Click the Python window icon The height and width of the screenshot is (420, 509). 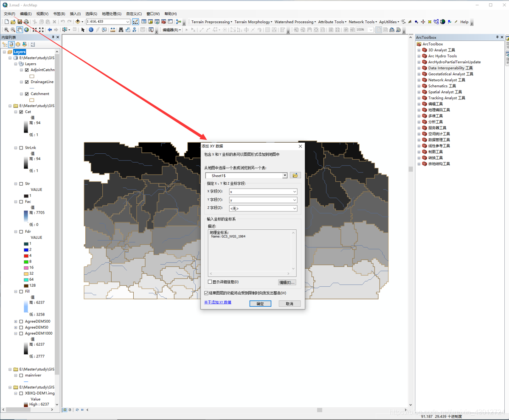(170, 22)
